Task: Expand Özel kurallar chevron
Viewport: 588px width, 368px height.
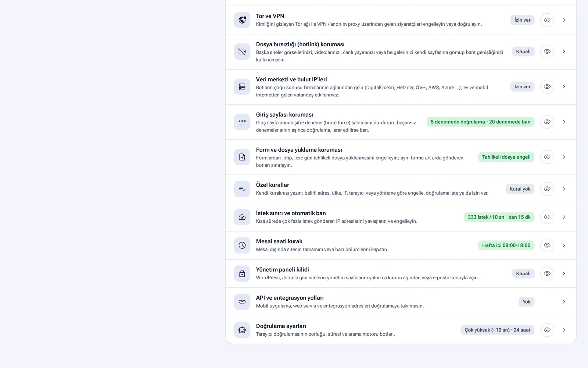Action: coord(564,189)
